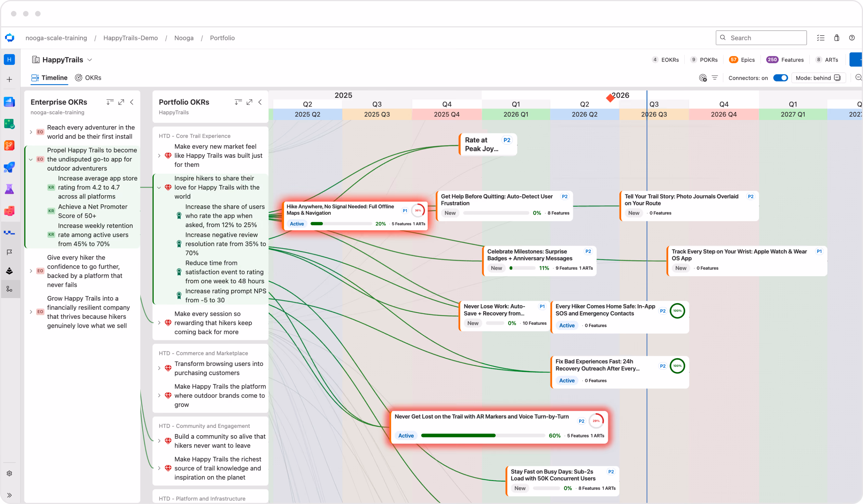
Task: Switch to the OKRs tab
Action: [88, 78]
